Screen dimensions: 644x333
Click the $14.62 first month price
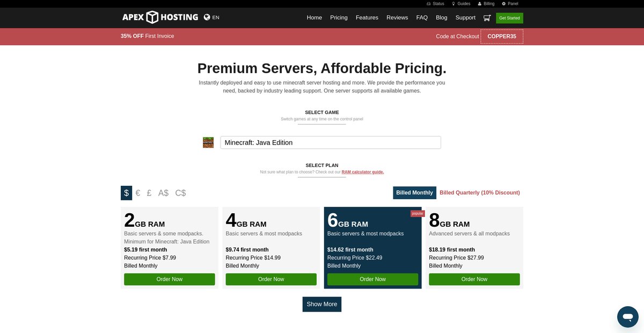350,250
